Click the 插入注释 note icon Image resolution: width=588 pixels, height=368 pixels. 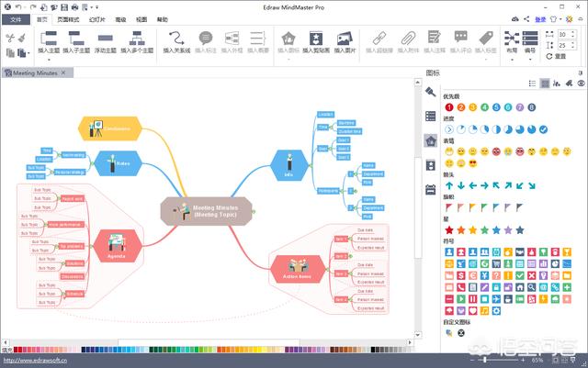coord(435,38)
